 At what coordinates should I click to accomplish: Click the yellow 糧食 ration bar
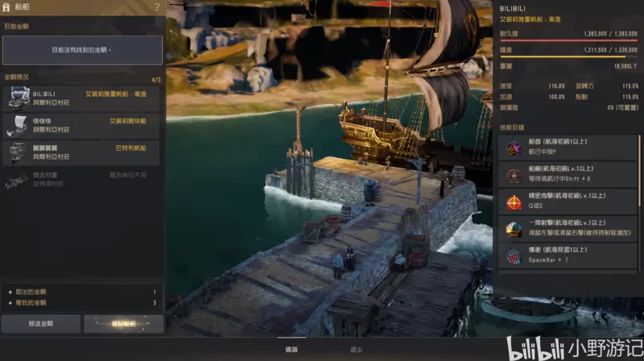tap(568, 56)
